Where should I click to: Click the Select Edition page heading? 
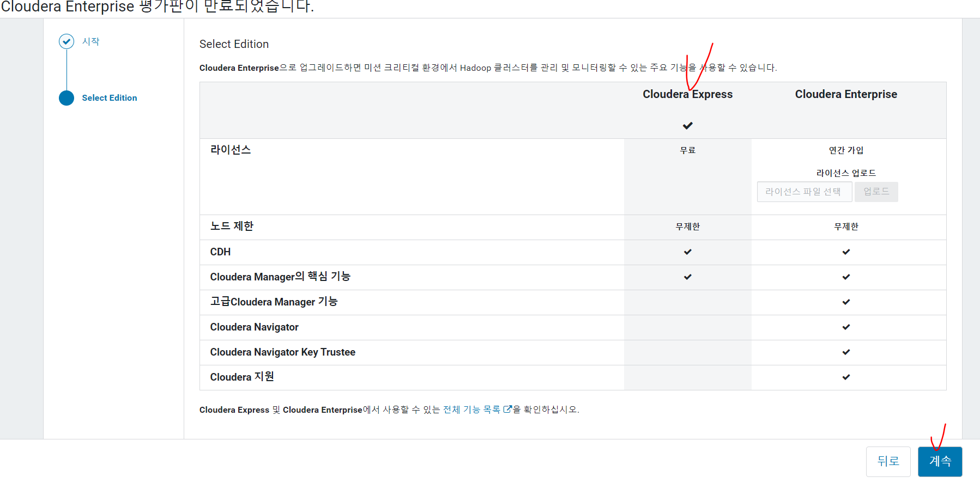coord(234,44)
